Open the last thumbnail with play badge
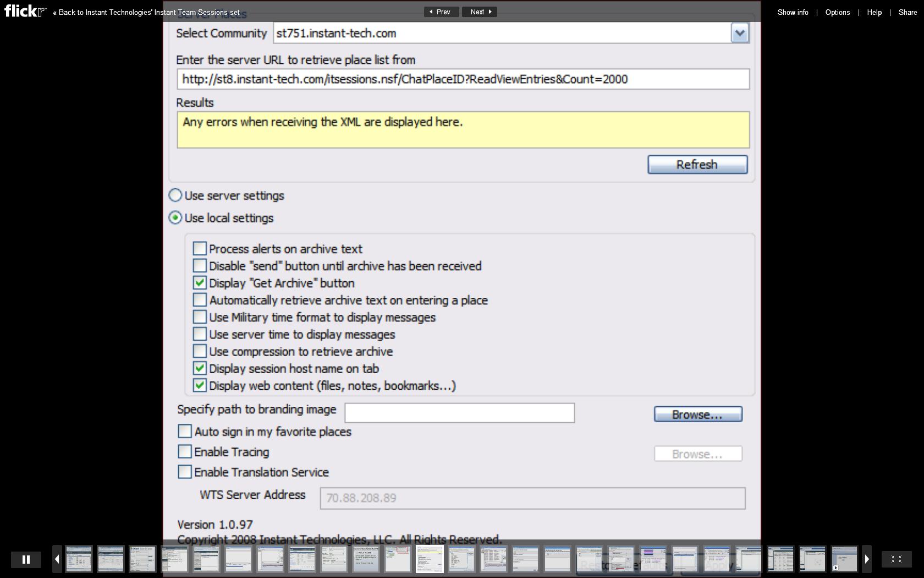924x578 pixels. pyautogui.click(x=844, y=559)
